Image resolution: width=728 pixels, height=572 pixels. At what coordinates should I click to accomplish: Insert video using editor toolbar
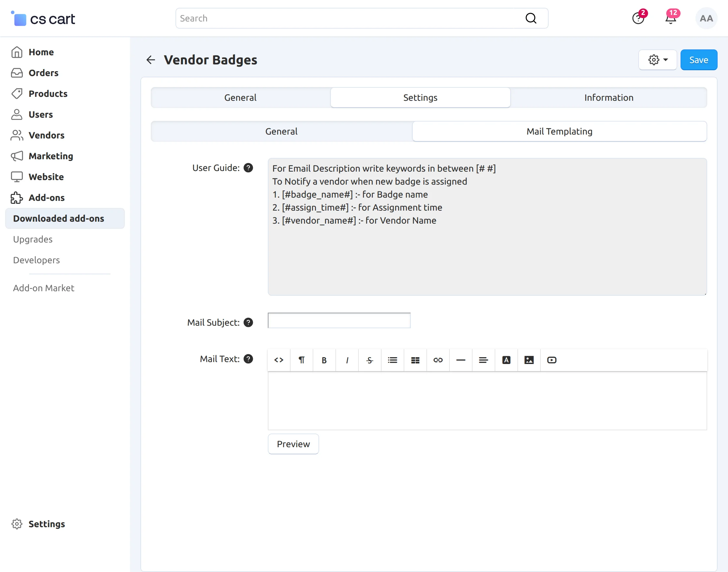pos(552,360)
